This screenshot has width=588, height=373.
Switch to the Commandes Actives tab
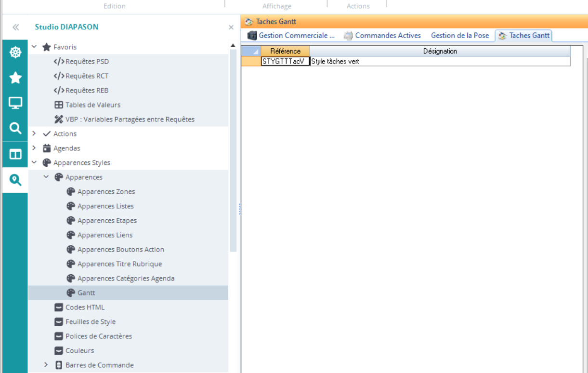tap(388, 36)
